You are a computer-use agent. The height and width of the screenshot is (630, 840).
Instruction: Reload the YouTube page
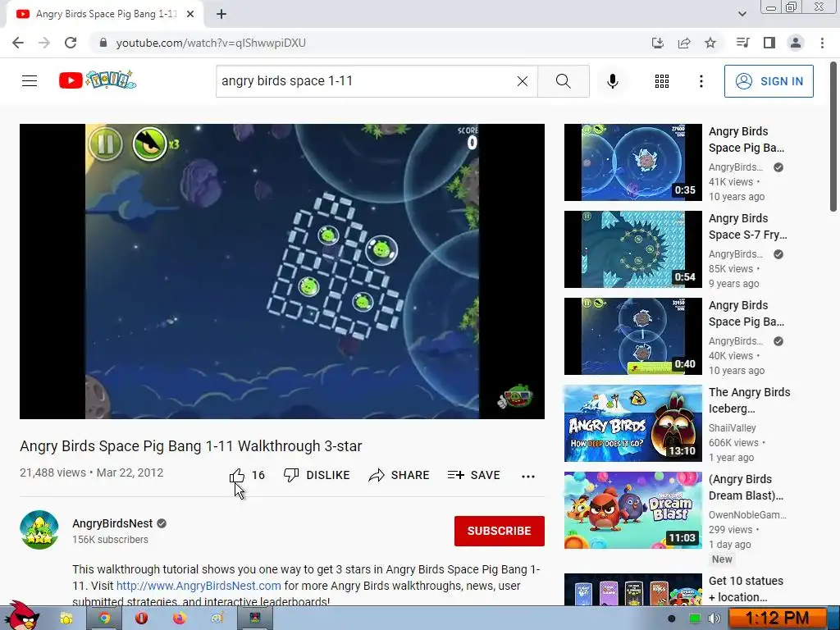tap(71, 43)
